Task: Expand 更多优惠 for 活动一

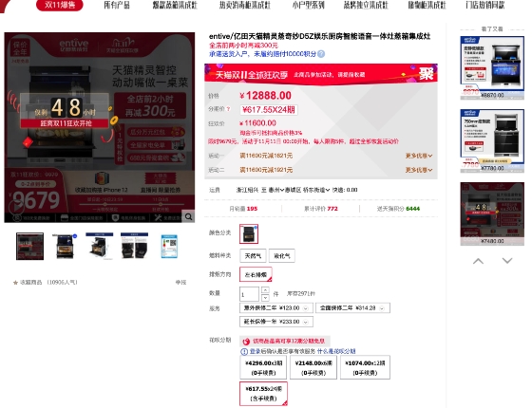Action: coord(419,156)
